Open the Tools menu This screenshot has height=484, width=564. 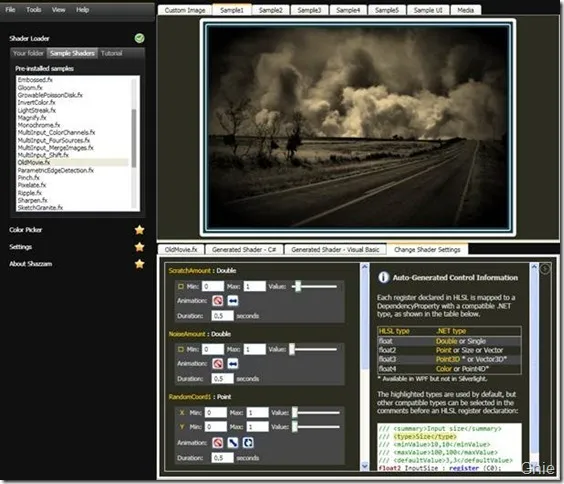click(33, 10)
